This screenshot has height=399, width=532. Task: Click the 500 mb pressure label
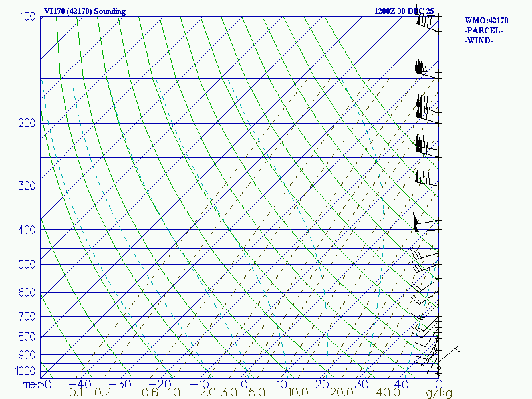pos(27,264)
